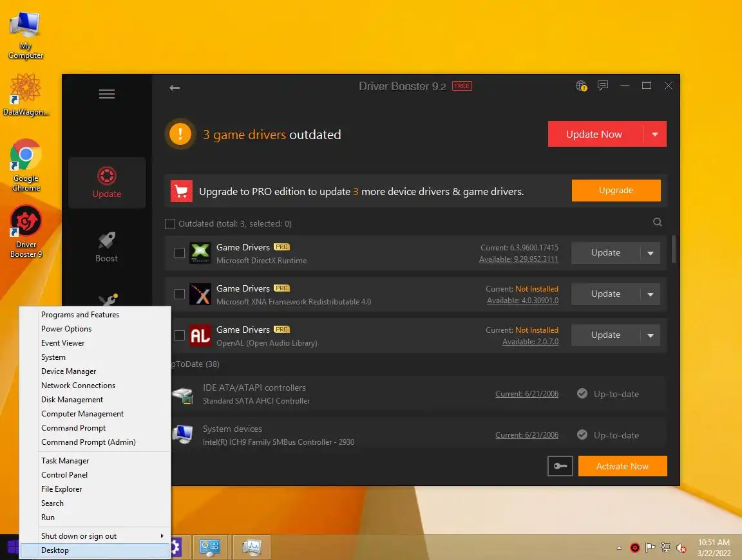This screenshot has height=560, width=742.
Task: Choose Command Prompt (Admin) menu entry
Action: pos(95,442)
